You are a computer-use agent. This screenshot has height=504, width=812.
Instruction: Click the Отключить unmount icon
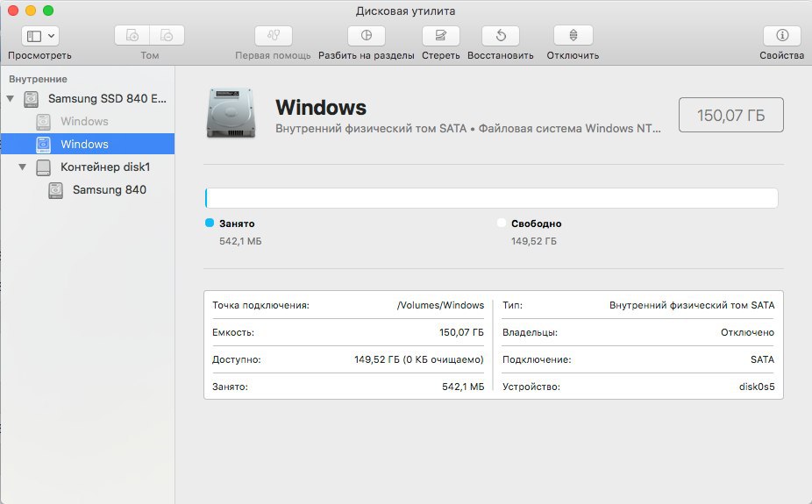click(x=573, y=36)
